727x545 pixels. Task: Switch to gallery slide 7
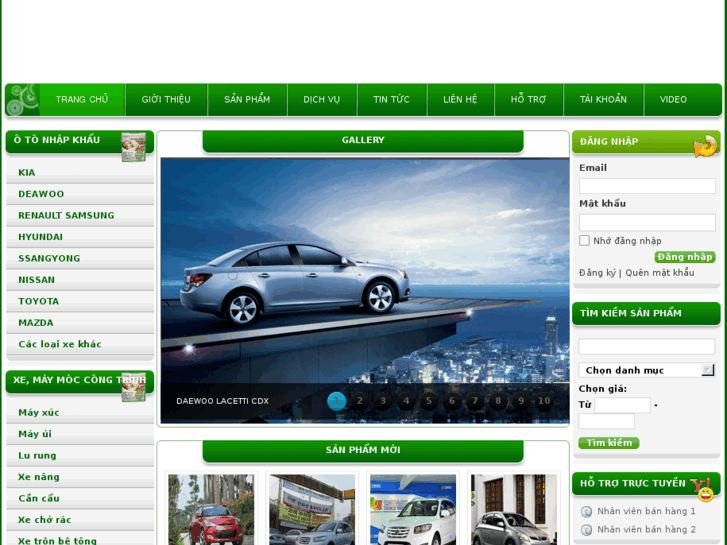(x=475, y=401)
